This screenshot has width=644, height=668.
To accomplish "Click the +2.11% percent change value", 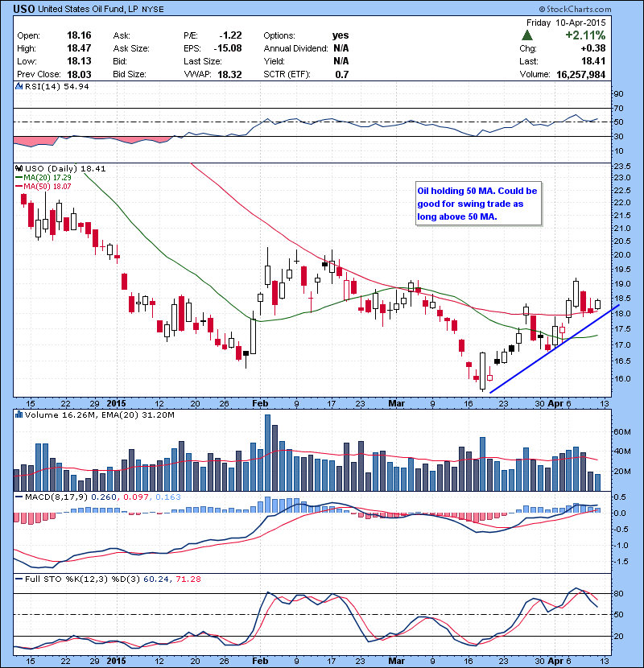I will tap(585, 35).
